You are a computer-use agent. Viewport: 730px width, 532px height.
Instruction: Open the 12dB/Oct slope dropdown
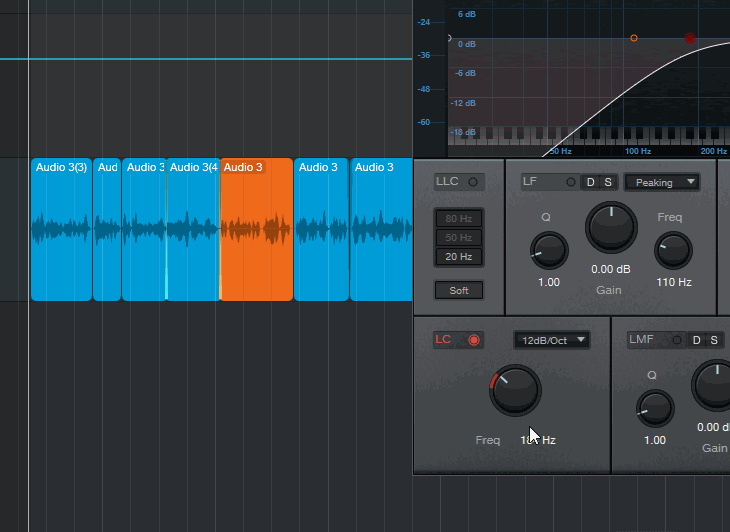click(551, 340)
